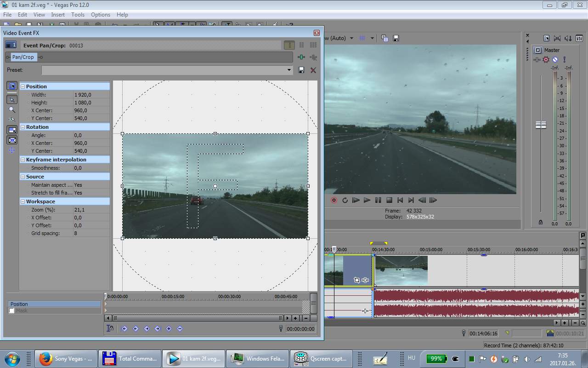This screenshot has width=588, height=368.
Task: Toggle Size About Center button
Action: pyautogui.click(x=12, y=140)
